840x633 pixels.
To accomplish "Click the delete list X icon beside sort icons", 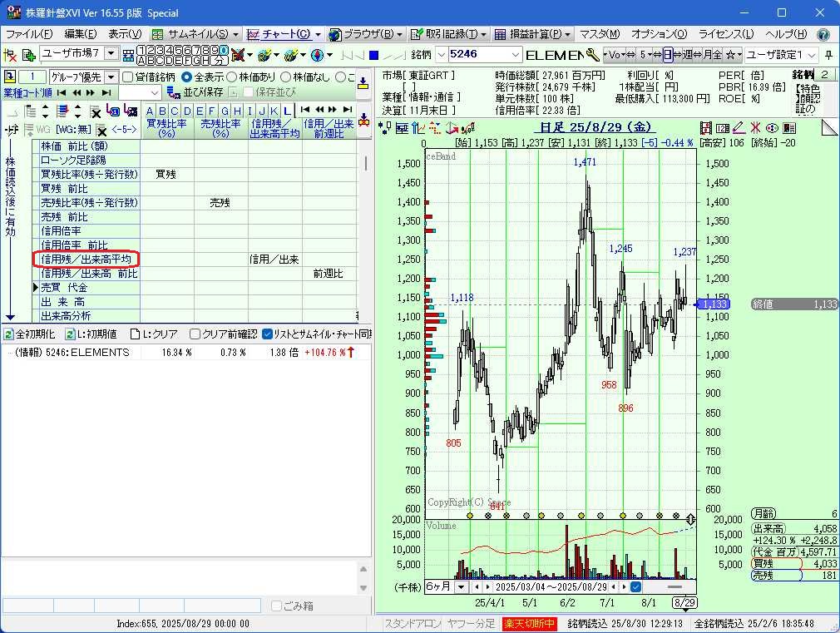I will (x=96, y=112).
